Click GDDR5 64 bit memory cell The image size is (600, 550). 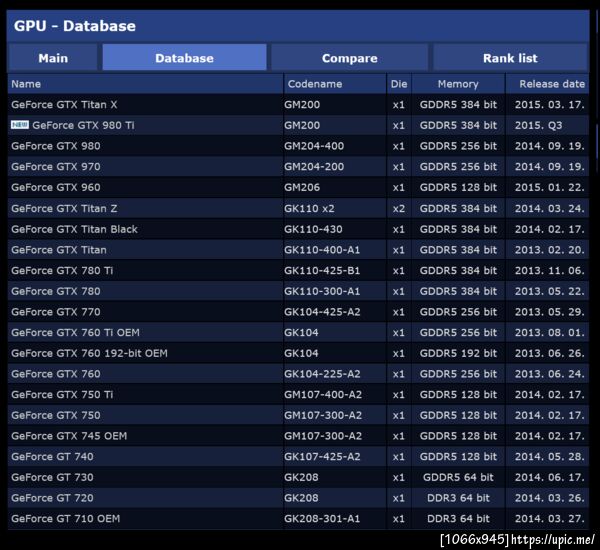pyautogui.click(x=458, y=477)
